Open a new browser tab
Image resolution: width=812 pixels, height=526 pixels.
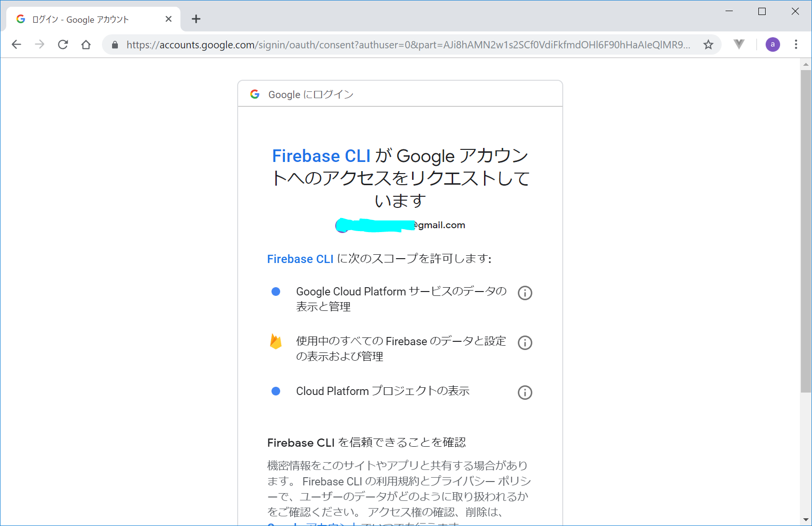(196, 19)
